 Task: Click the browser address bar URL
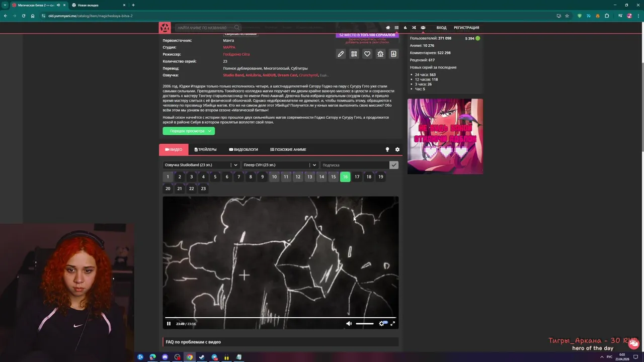point(91,16)
